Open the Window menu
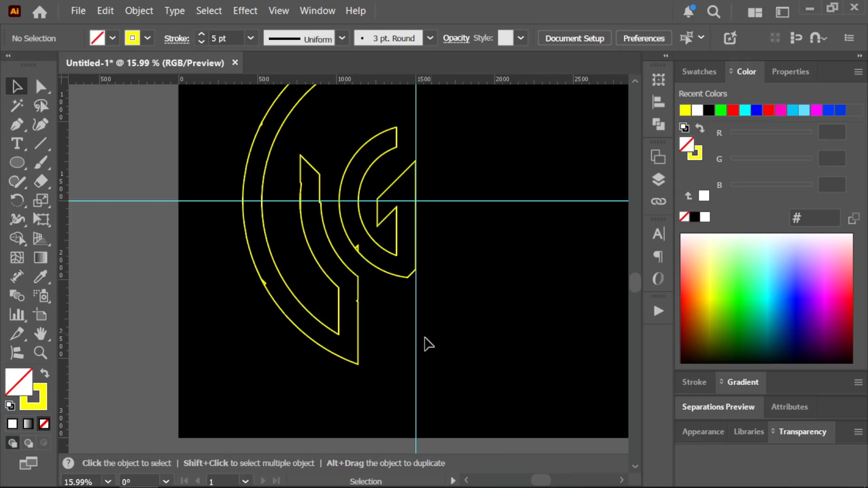 [317, 10]
